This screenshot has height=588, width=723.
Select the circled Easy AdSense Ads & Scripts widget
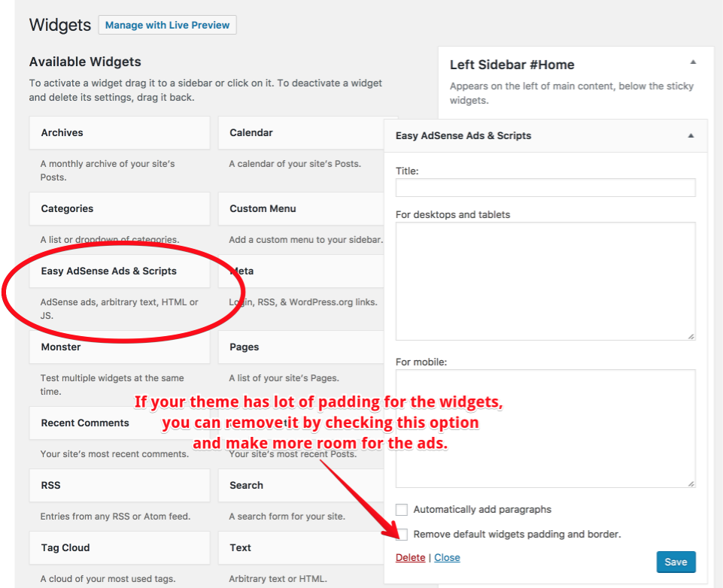[x=119, y=271]
